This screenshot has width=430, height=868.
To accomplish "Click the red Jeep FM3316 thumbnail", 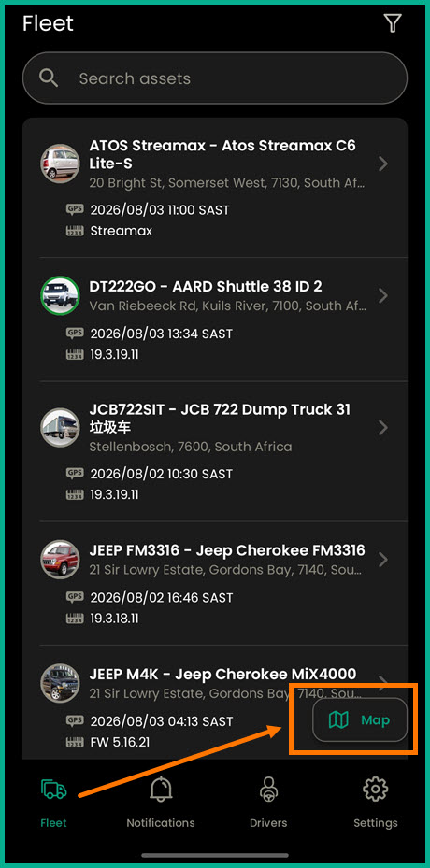I will tap(60, 559).
